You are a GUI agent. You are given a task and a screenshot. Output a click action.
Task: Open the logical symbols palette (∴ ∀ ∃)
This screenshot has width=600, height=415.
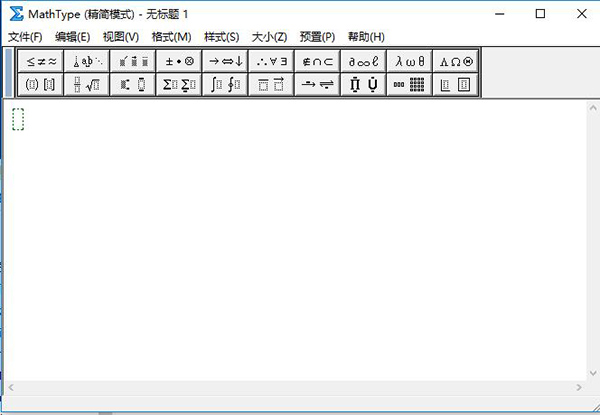coord(271,61)
